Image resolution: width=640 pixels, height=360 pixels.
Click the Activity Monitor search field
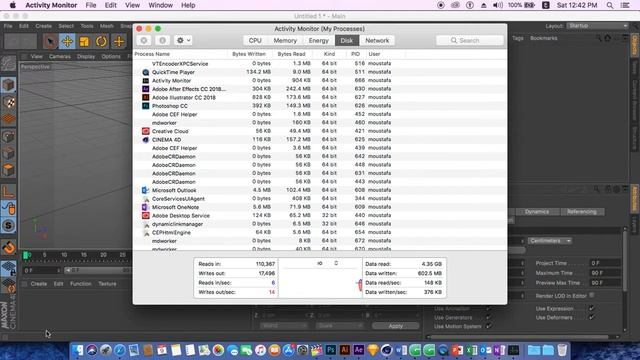tap(469, 40)
